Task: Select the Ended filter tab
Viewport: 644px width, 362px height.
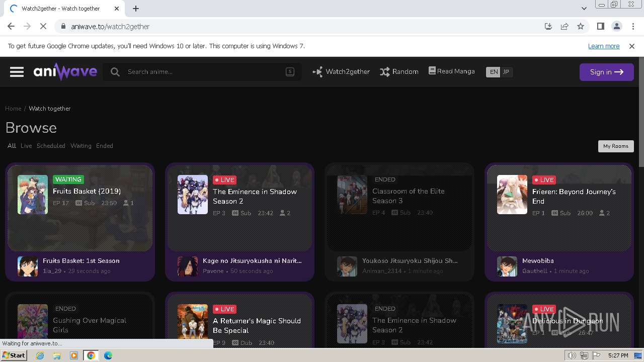Action: [x=105, y=146]
